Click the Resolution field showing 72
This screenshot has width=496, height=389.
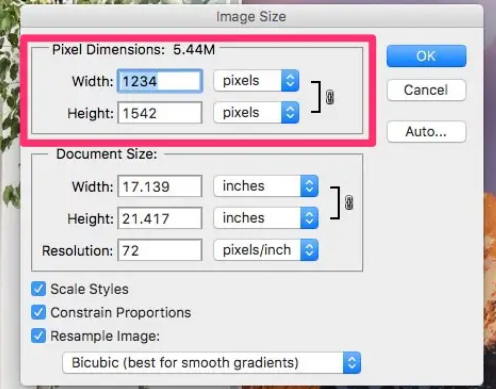160,250
